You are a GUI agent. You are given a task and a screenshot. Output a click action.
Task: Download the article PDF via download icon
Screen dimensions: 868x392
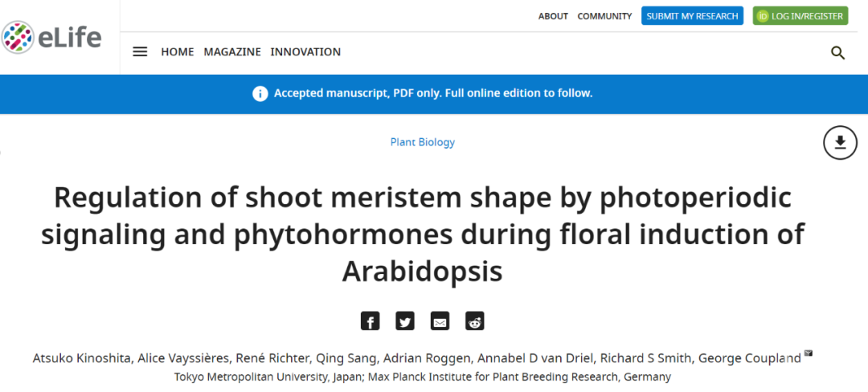click(840, 143)
